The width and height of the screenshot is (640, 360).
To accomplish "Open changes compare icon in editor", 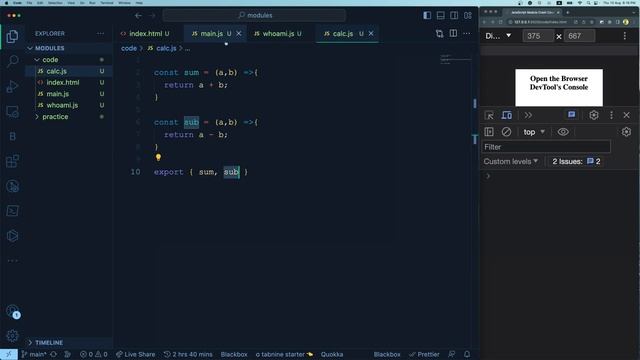I will click(x=439, y=33).
